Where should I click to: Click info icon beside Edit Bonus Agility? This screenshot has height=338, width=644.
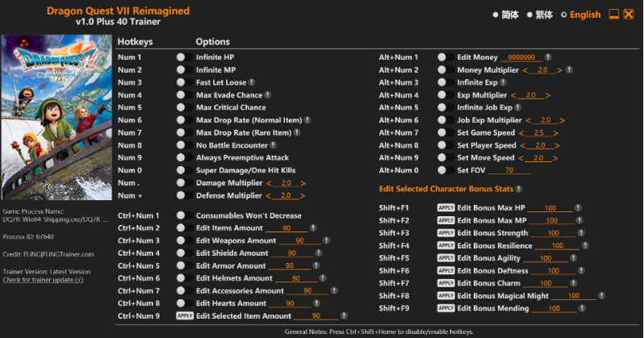pyautogui.click(x=573, y=258)
